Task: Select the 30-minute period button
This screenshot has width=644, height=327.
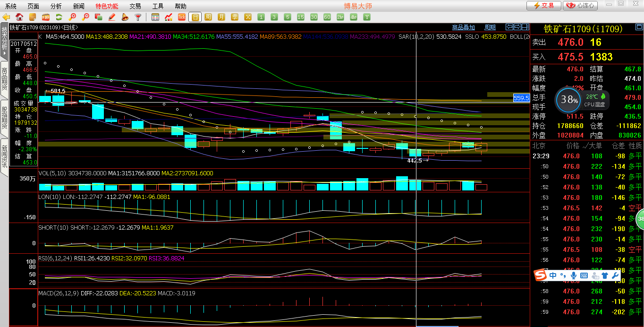Action: pos(314,17)
